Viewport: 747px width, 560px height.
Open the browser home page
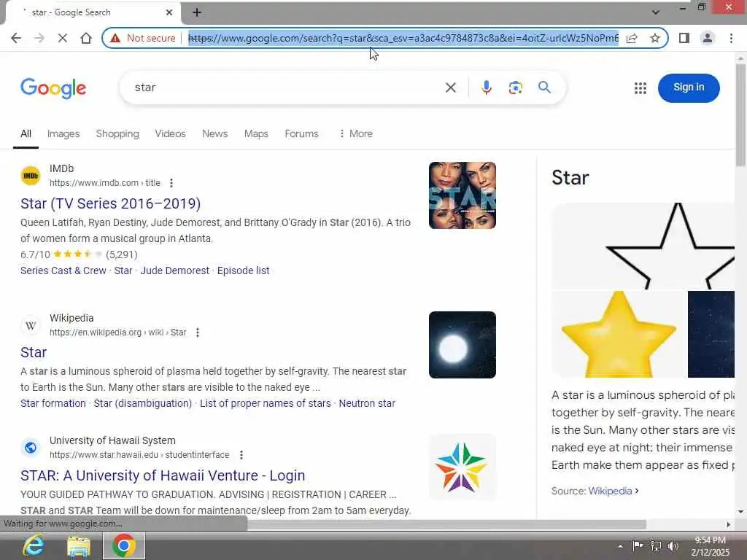tap(86, 38)
